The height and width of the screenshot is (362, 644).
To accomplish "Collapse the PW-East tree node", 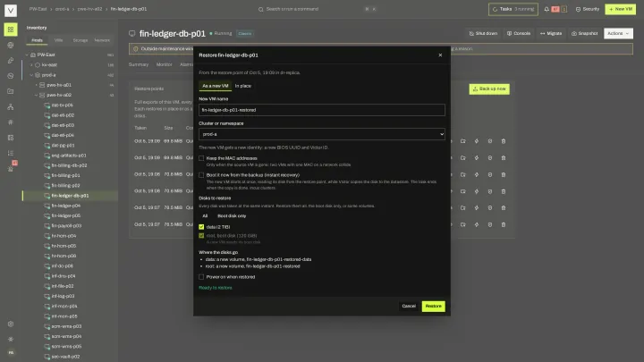I will click(x=27, y=55).
